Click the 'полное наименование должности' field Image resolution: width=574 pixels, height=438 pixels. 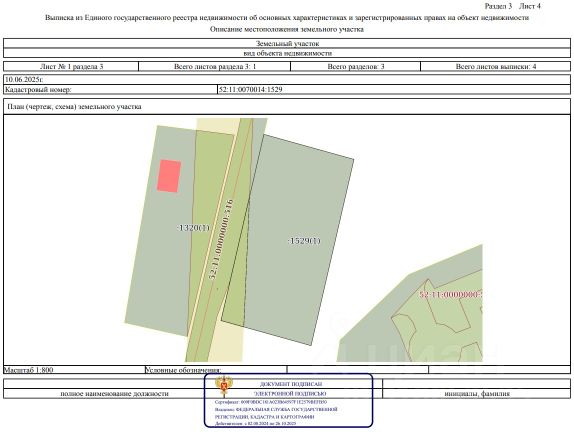click(114, 394)
